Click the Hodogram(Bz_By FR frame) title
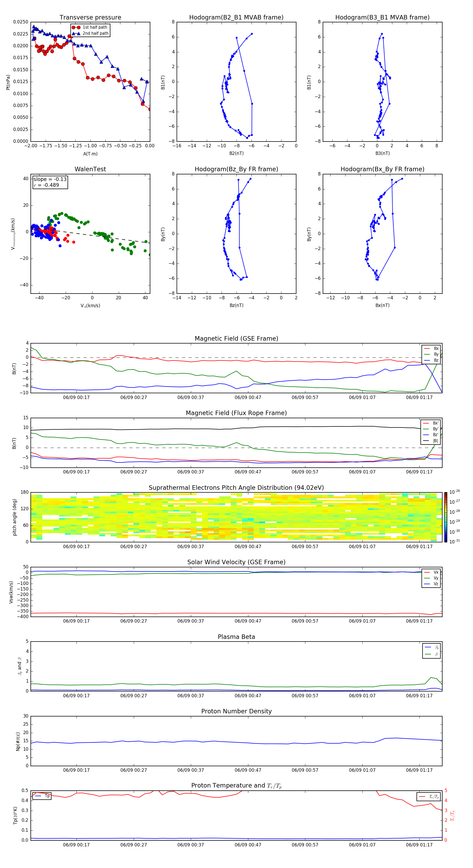 [x=236, y=169]
